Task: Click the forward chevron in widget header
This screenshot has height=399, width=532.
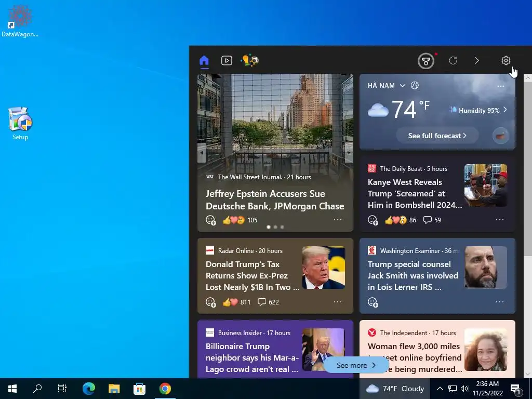Action: pos(477,61)
